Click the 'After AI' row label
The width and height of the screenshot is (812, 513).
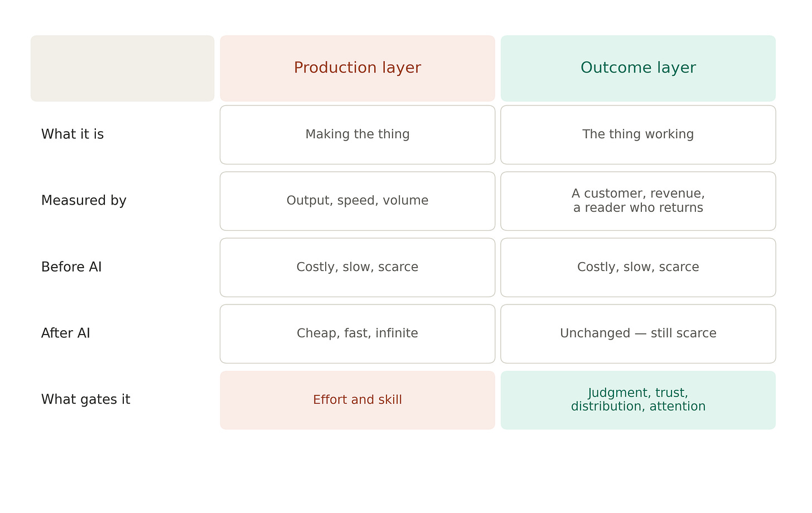[66, 333]
